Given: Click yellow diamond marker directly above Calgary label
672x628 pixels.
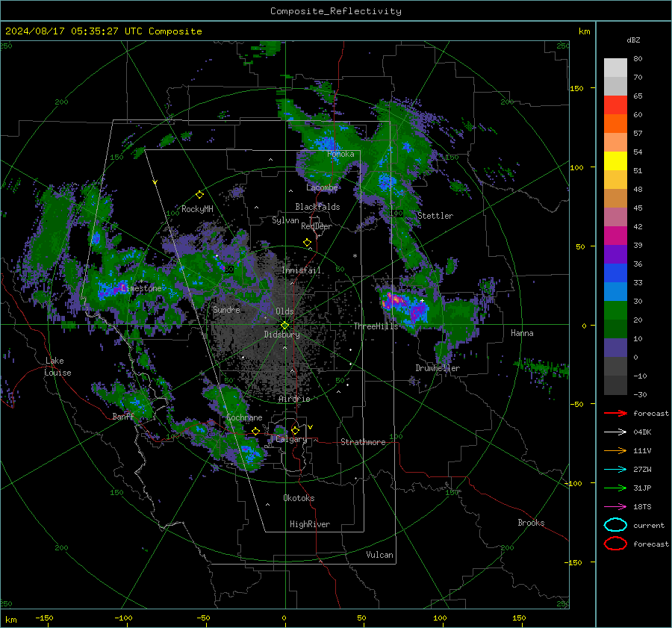Looking at the screenshot, I should pos(295,430).
